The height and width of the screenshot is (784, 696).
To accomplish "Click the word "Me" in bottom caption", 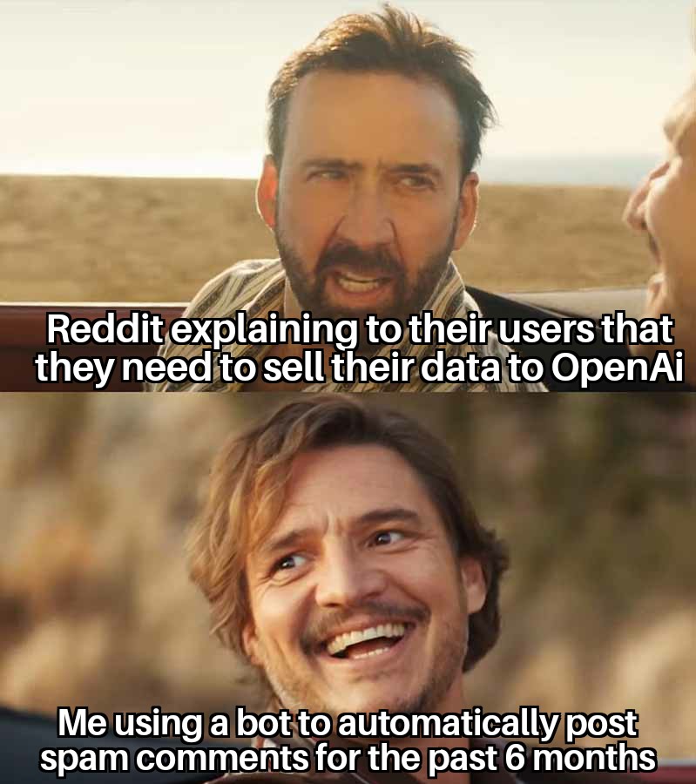I will [82, 722].
